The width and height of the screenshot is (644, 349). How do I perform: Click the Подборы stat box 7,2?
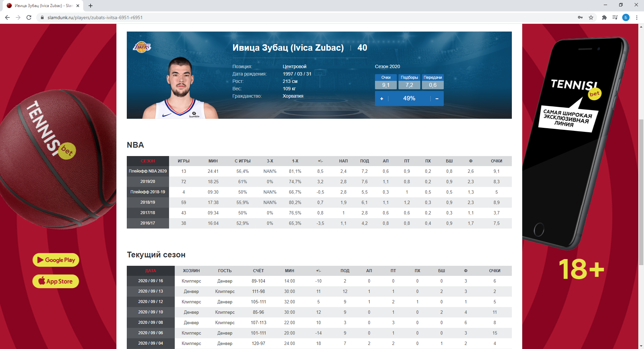(x=409, y=82)
